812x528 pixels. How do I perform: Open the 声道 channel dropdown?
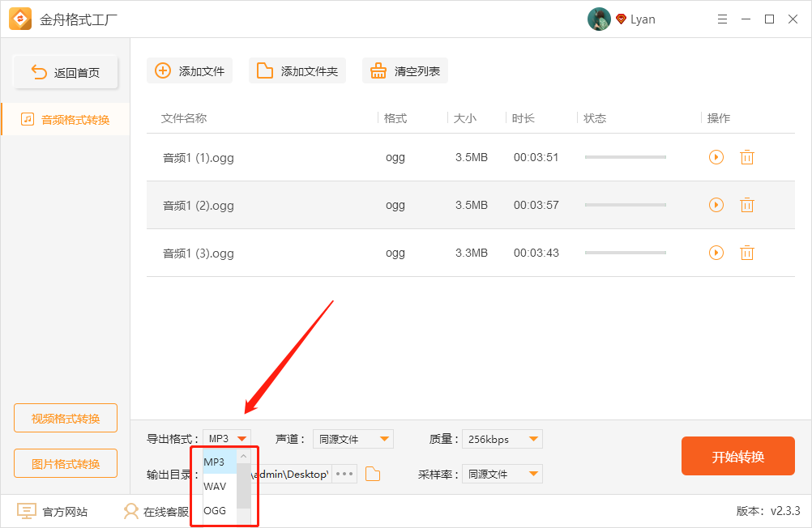pos(353,438)
